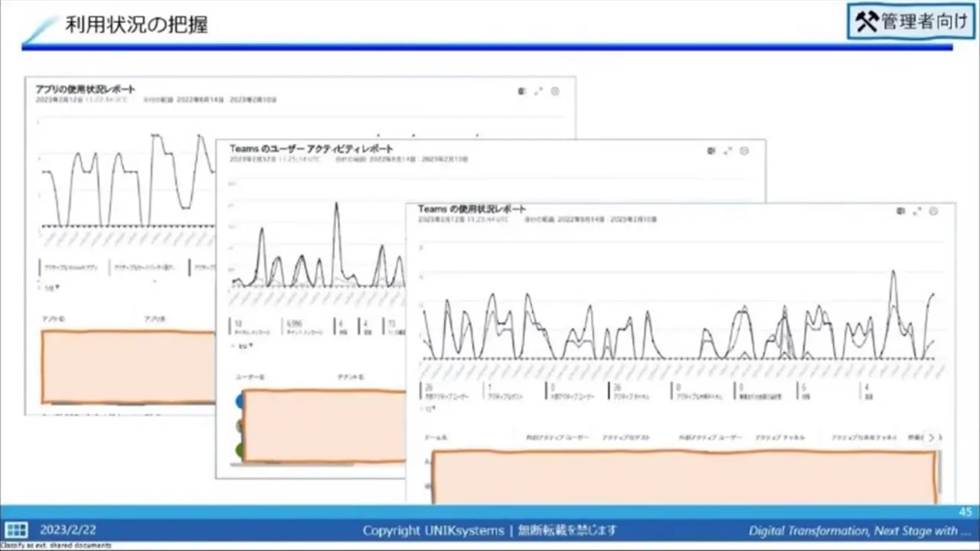Expand Teams の使用状況レポート to full screen
The height and width of the screenshot is (551, 980).
[917, 211]
